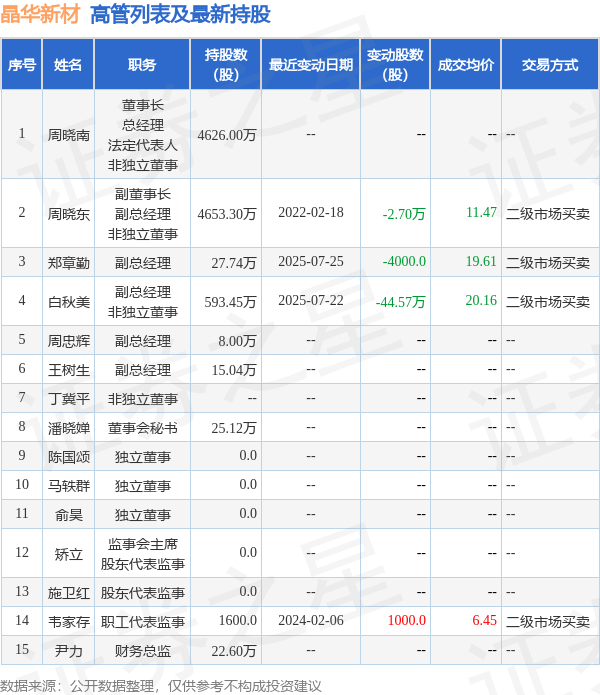Click 二级市场买卖 in 韦家存's row
The image size is (600, 695).
tap(548, 621)
